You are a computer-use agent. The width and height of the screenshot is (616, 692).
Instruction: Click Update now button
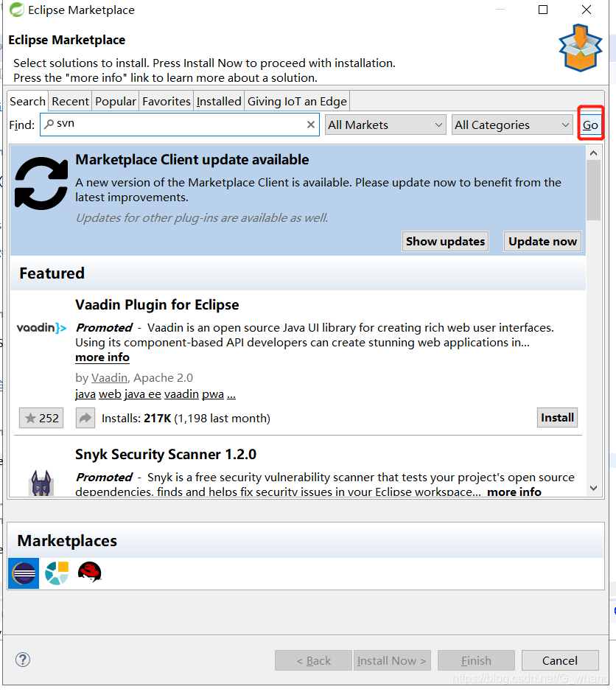542,242
